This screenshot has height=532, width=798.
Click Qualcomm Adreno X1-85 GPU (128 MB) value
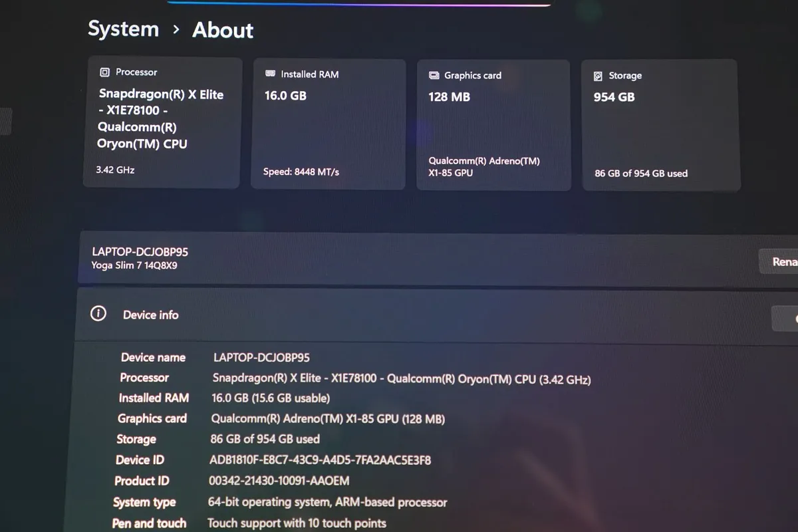pyautogui.click(x=328, y=419)
